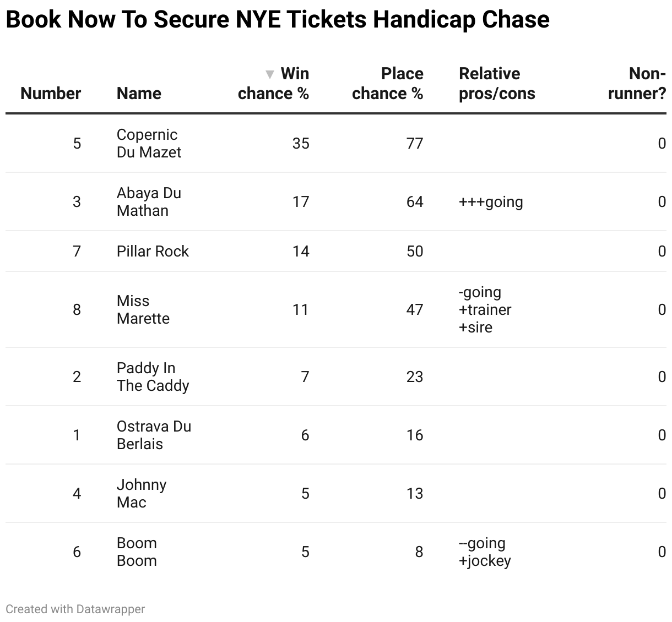Click the Non-runner? column header
The height and width of the screenshot is (622, 672).
[637, 84]
